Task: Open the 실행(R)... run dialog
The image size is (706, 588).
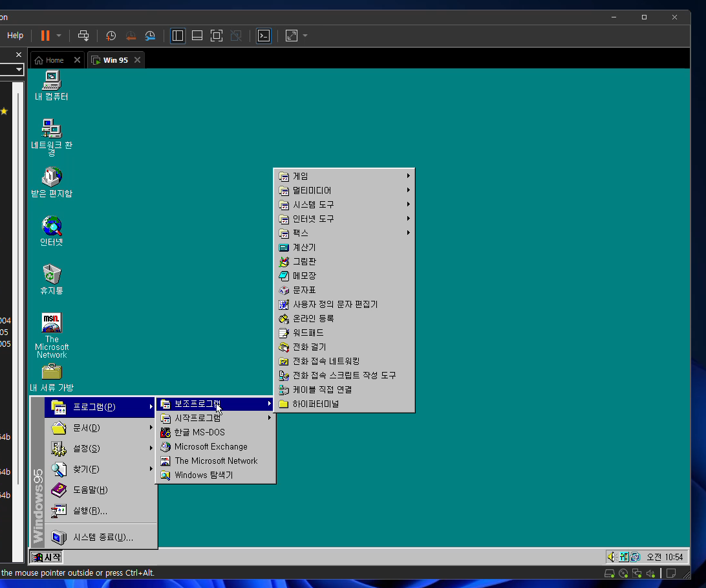Action: (100, 510)
